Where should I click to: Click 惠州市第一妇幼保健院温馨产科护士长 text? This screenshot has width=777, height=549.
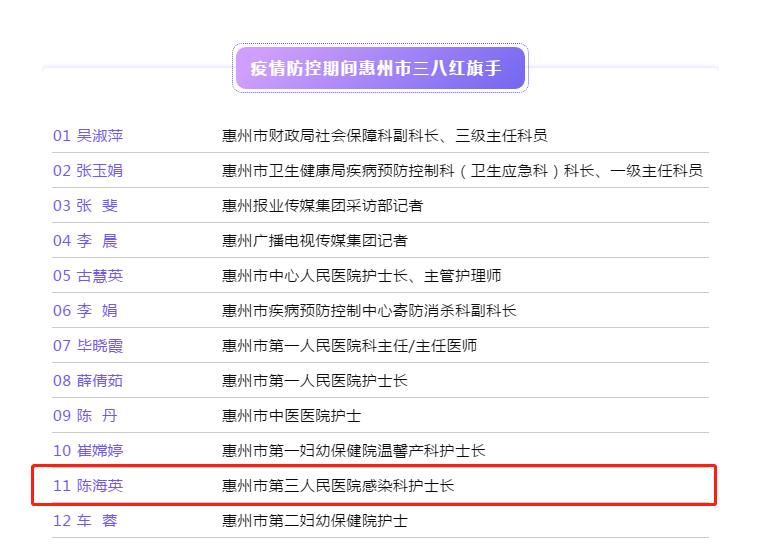pyautogui.click(x=354, y=451)
